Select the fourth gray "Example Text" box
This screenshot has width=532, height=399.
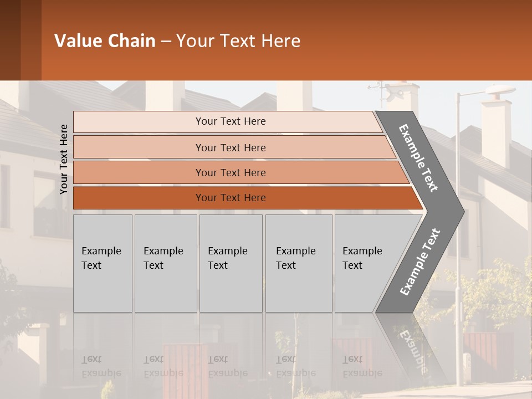298,263
